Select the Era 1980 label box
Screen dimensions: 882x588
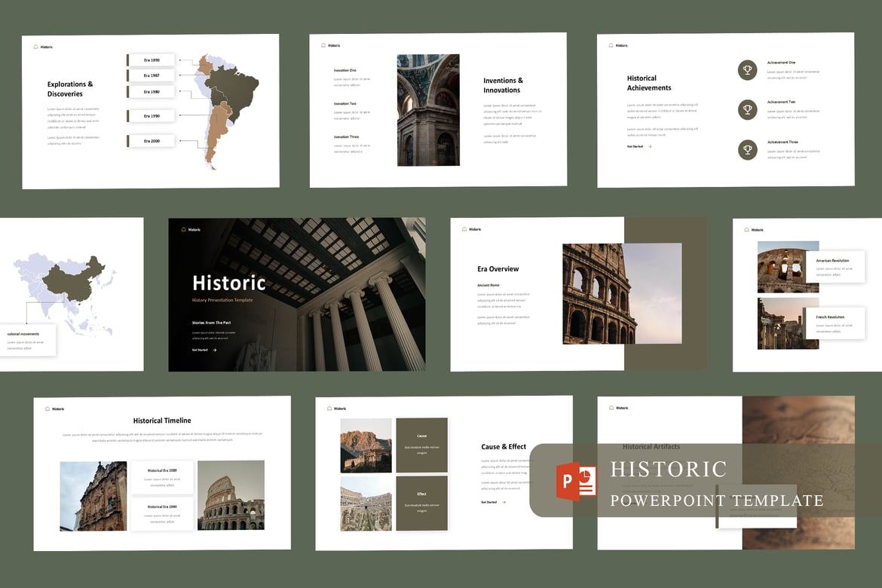coord(151,92)
